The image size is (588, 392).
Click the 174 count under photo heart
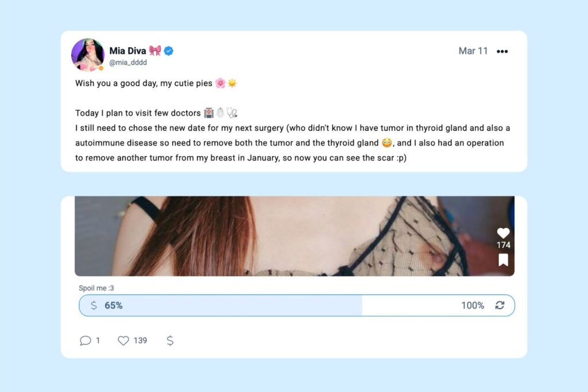click(x=503, y=245)
